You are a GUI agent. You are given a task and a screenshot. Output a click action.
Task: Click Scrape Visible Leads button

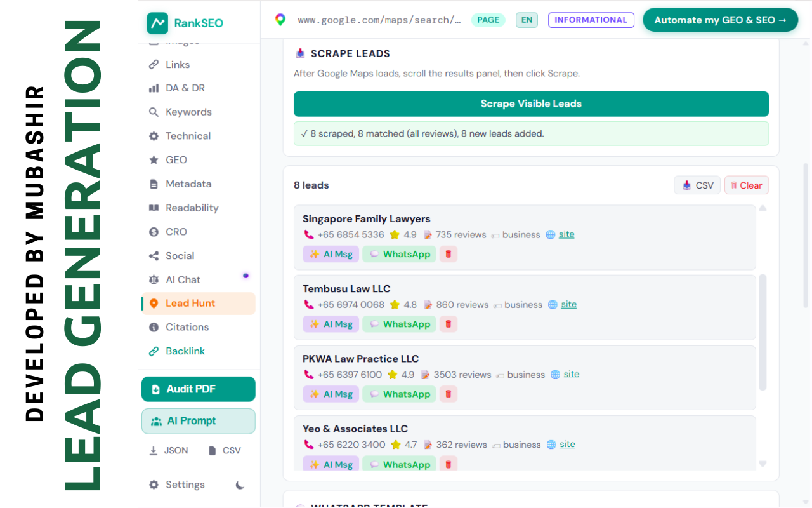pos(531,104)
